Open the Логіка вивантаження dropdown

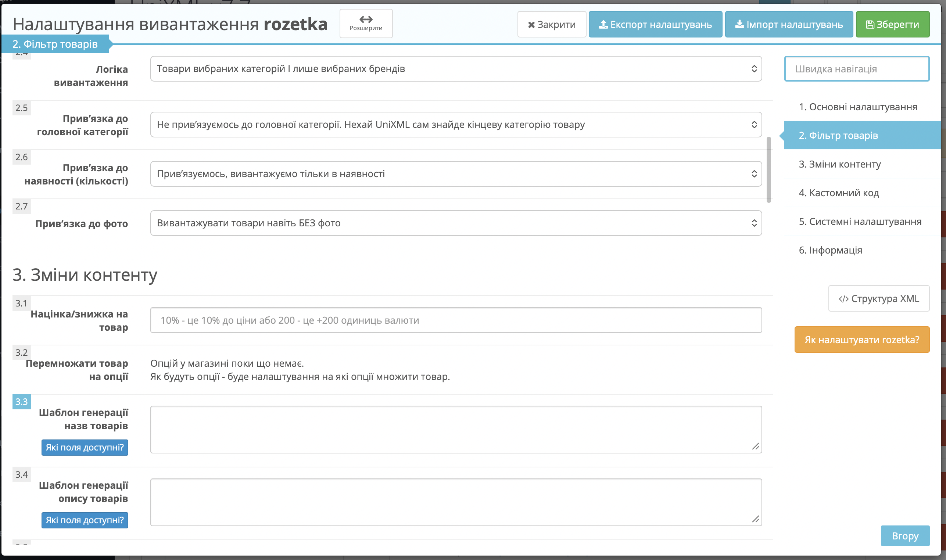pos(456,69)
